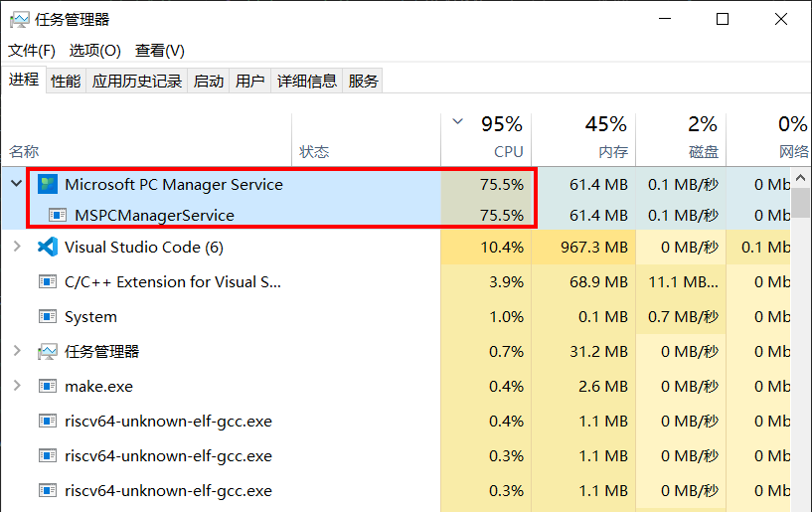Click the make.exe process icon

click(48, 386)
